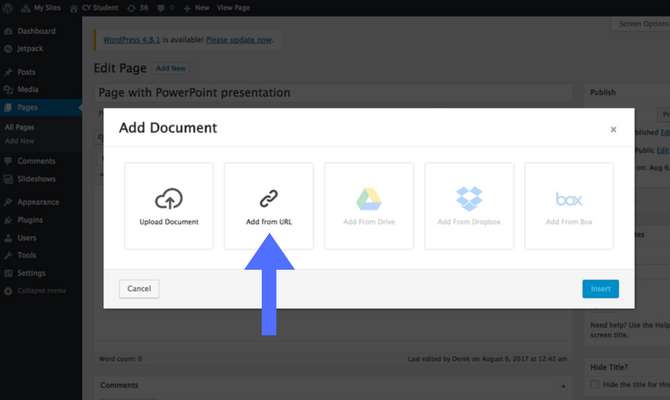Select Add From Box option
The height and width of the screenshot is (400, 670).
[x=569, y=206]
